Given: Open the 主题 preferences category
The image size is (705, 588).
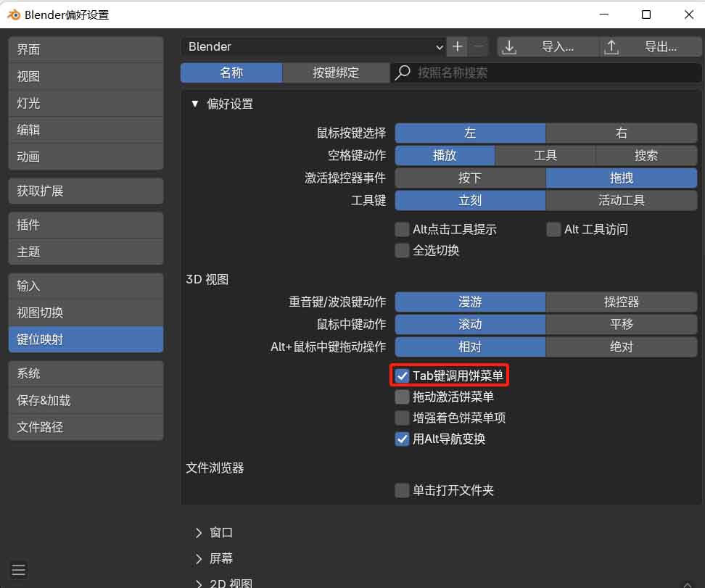Looking at the screenshot, I should point(86,252).
